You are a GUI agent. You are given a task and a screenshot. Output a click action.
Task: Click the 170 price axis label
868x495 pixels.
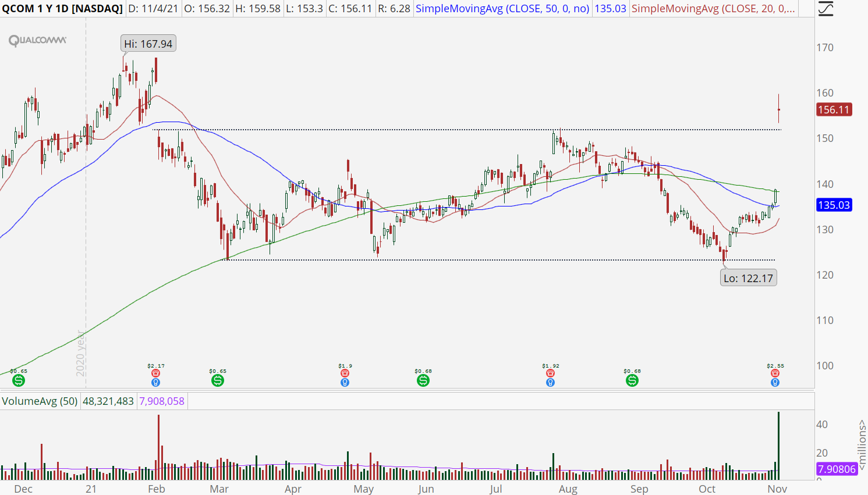point(825,47)
